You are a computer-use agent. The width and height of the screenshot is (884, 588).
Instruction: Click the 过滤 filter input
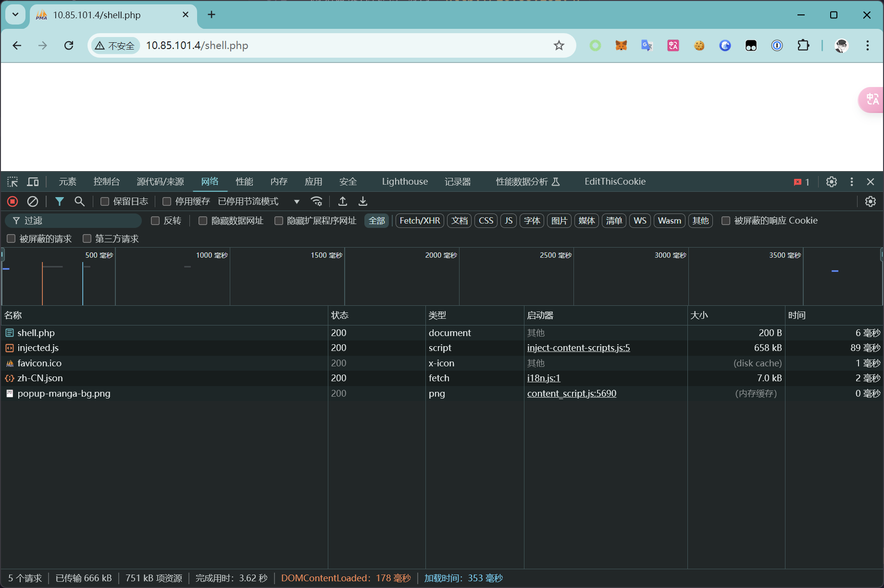pos(74,221)
